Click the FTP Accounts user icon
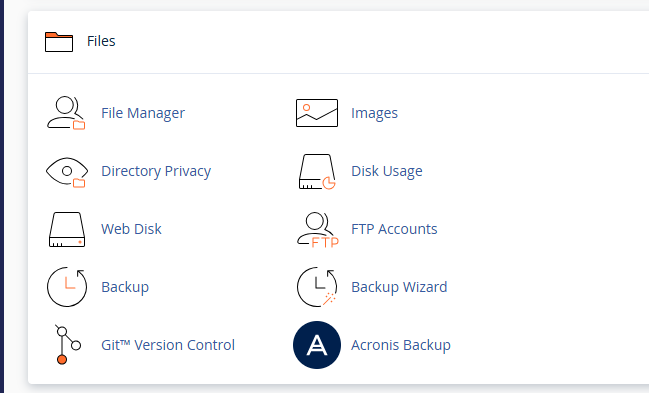649x393 pixels. [318, 230]
